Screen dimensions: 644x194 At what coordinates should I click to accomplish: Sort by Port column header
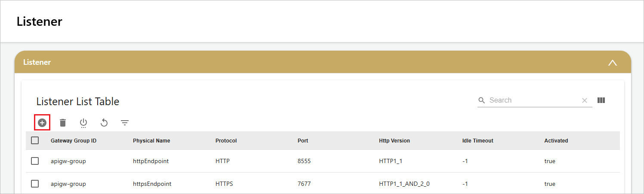click(x=303, y=141)
